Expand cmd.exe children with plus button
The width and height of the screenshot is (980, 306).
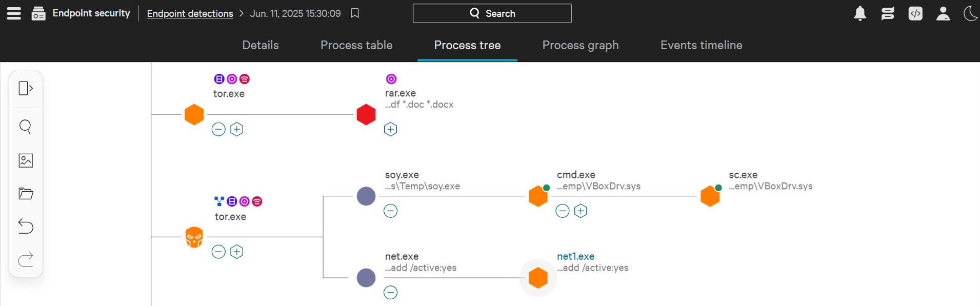click(581, 211)
